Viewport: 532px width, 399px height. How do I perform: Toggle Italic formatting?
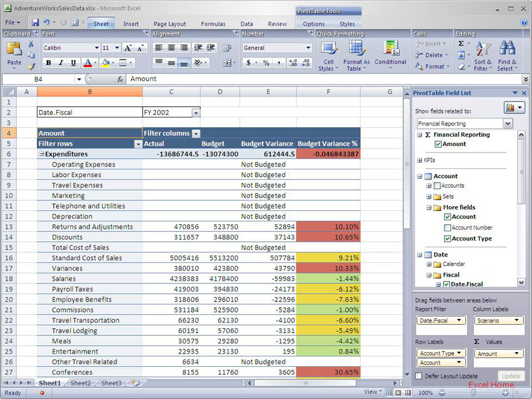point(61,63)
